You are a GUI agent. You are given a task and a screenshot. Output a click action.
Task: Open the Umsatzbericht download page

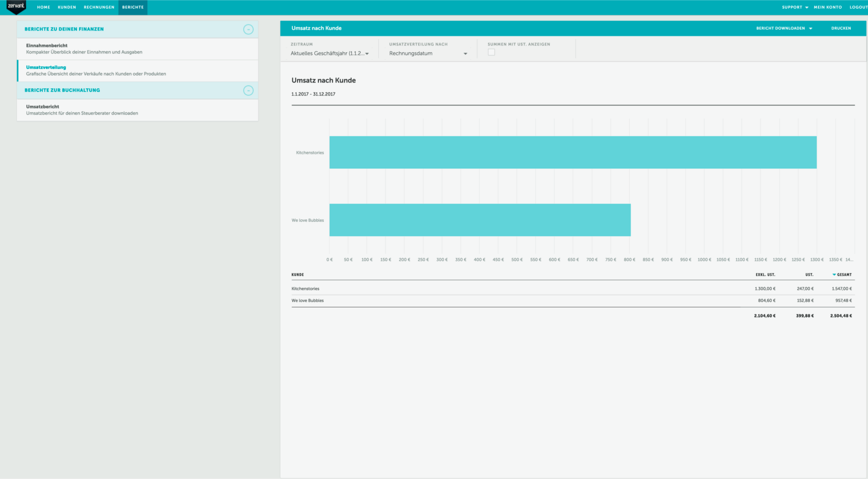137,110
